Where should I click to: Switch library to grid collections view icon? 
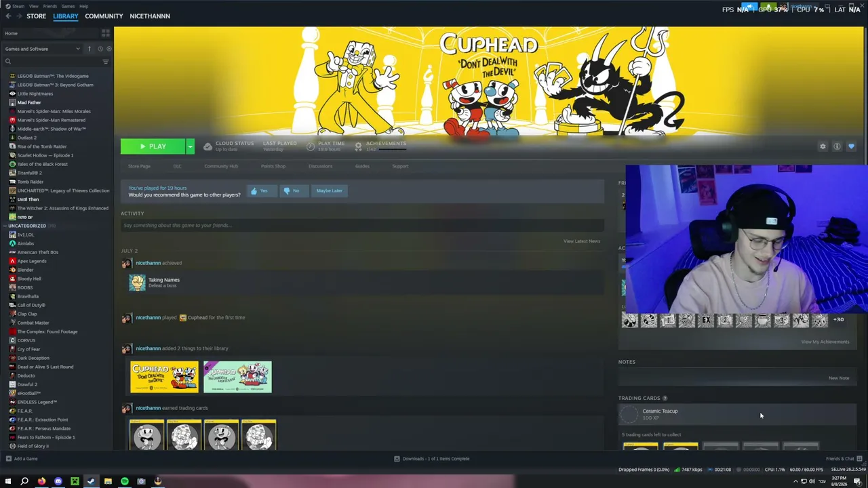point(105,33)
